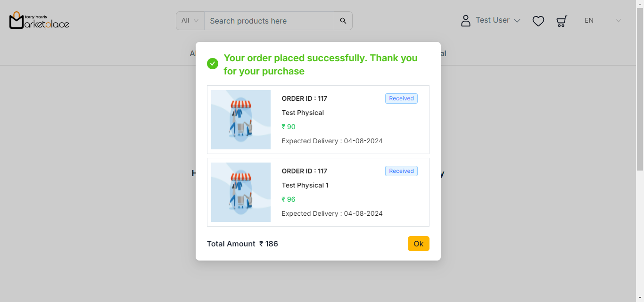Screen dimensions: 644x302
Task: Click the rupee symbol beside 90
Action: click(284, 127)
